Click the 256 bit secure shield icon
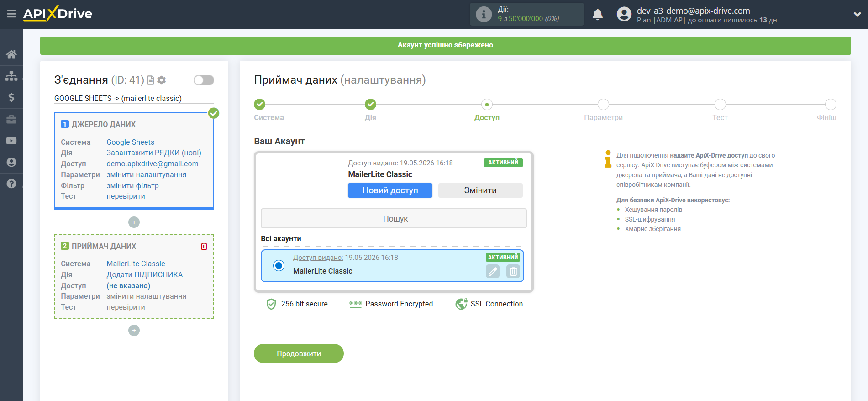868x401 pixels. pyautogui.click(x=271, y=304)
